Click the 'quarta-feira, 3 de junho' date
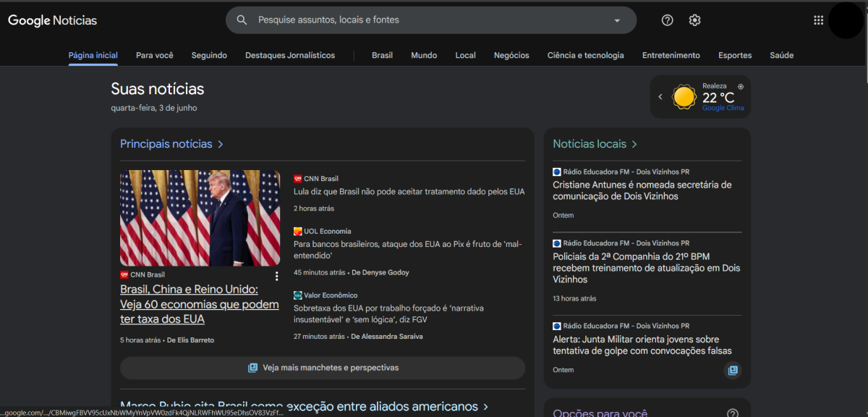 click(x=154, y=108)
